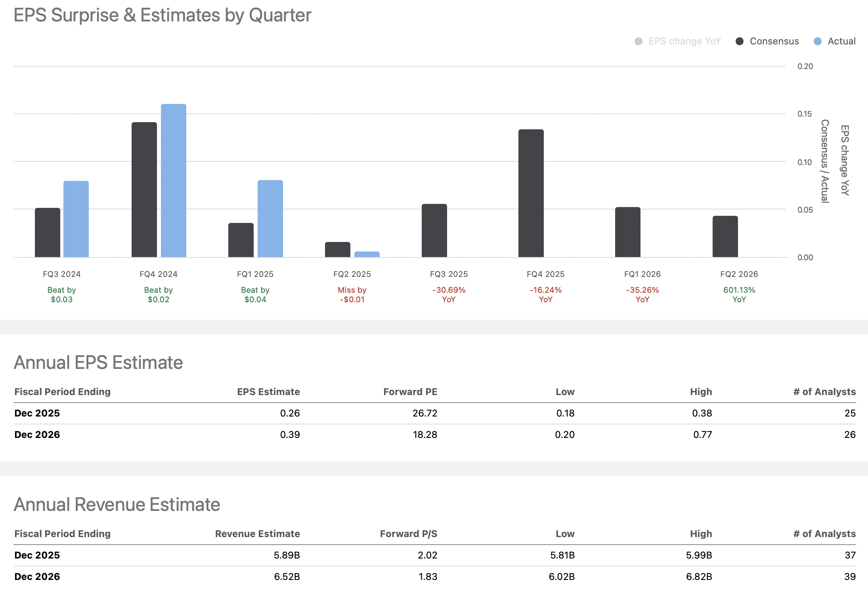The height and width of the screenshot is (595, 868).
Task: Select the FQ2 2026 601.13% YoY label
Action: [x=739, y=295]
